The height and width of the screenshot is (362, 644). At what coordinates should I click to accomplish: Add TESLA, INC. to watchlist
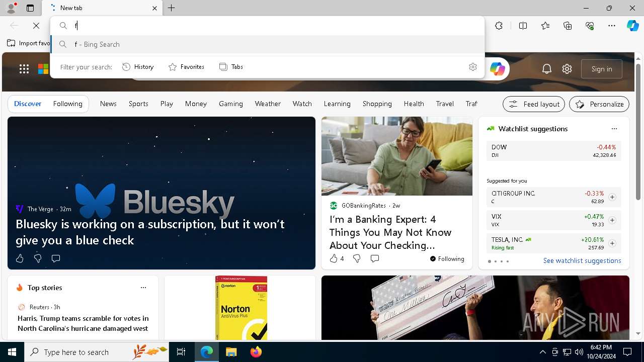tap(612, 243)
